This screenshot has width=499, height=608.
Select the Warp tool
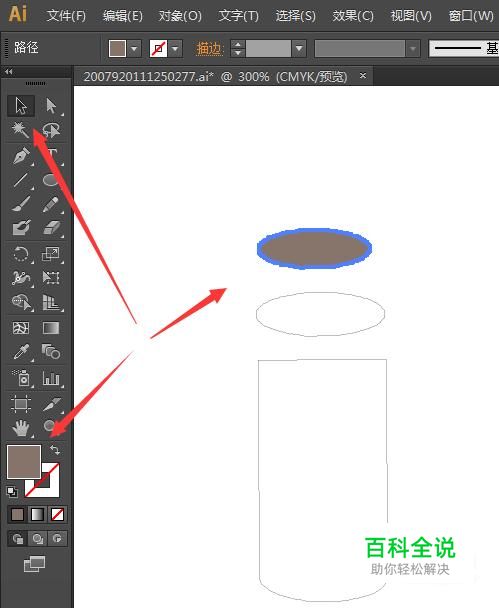point(21,278)
